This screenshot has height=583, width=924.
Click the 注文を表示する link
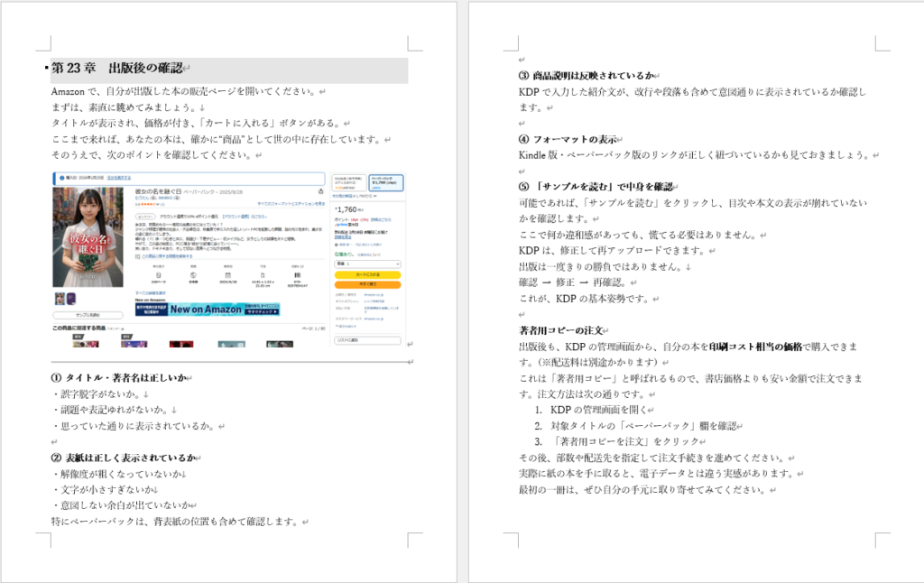(x=120, y=179)
